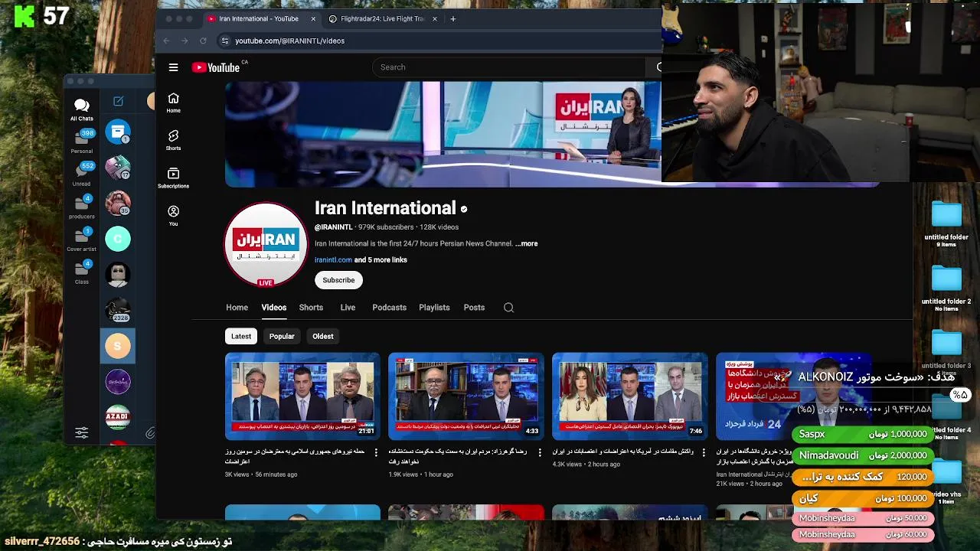Select desktop folder untitled folder
Screen dimensions: 980x551
(946, 223)
